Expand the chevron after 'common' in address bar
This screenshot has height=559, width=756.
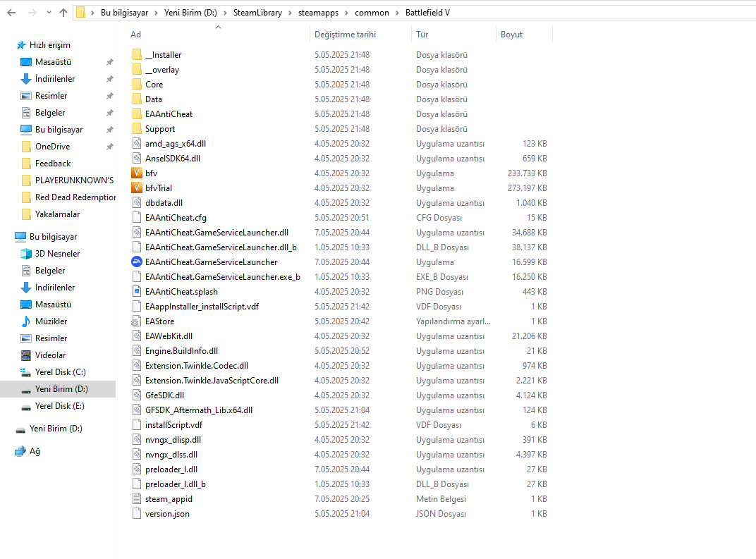pos(397,13)
